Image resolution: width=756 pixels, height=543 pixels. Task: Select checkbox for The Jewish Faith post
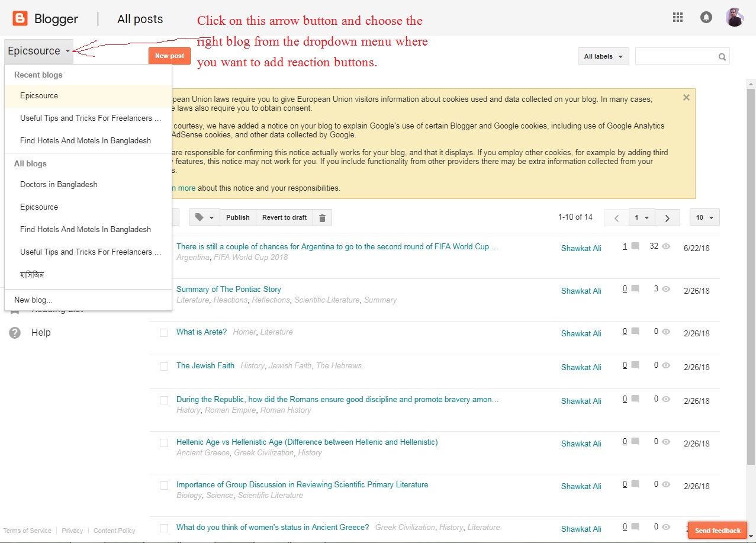(164, 367)
